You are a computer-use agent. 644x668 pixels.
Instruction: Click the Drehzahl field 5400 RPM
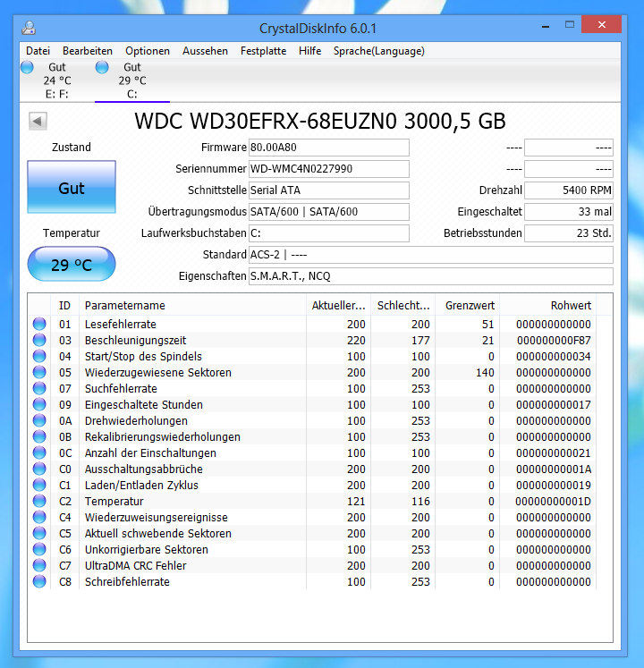tap(569, 190)
